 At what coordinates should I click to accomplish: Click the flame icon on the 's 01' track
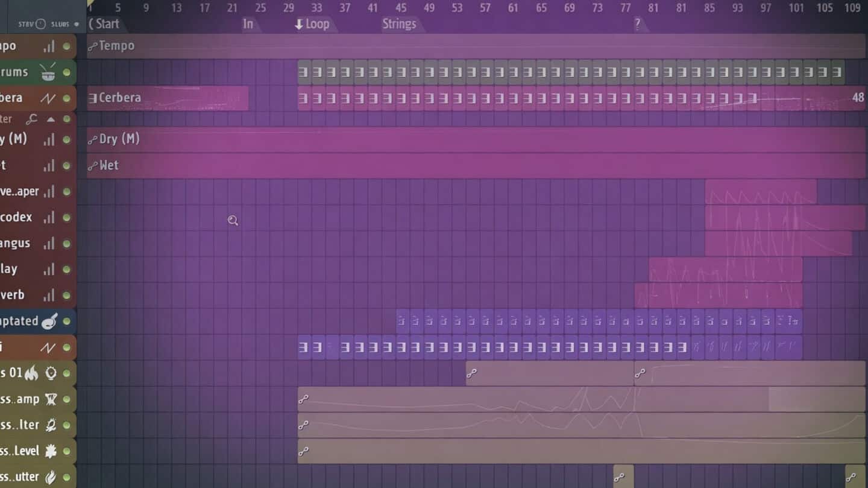(x=31, y=373)
